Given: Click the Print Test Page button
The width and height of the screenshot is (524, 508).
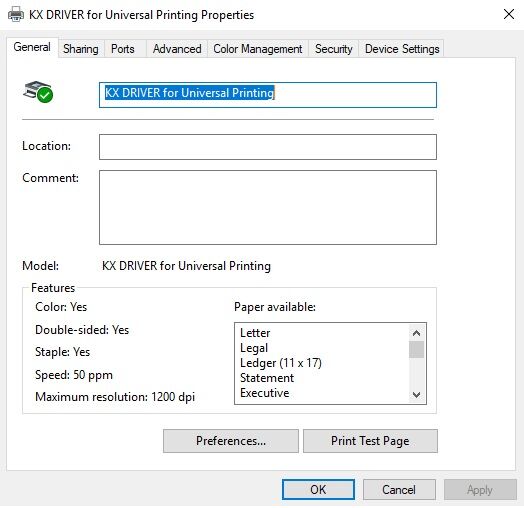Looking at the screenshot, I should pyautogui.click(x=370, y=441).
